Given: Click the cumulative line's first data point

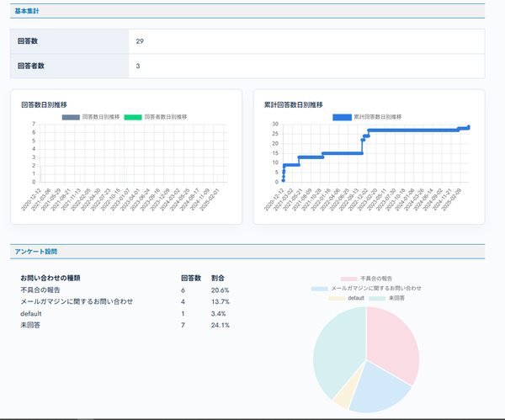Looking at the screenshot, I should pyautogui.click(x=284, y=180).
